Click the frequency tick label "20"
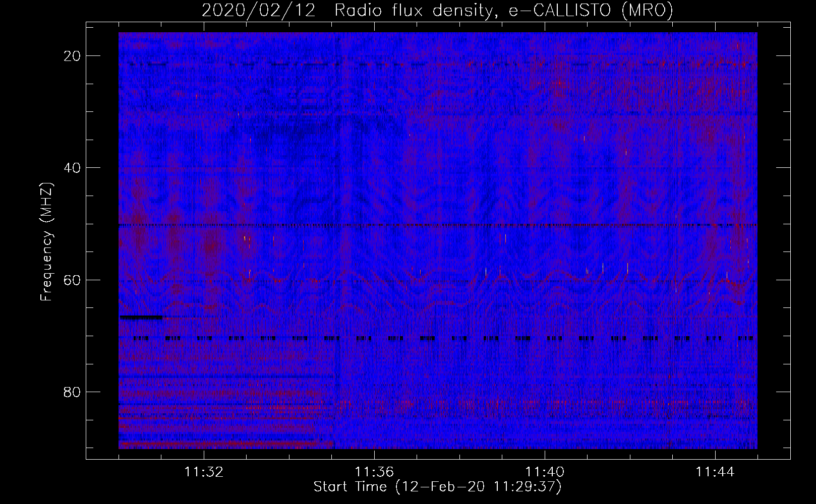This screenshot has height=504, width=816. point(73,55)
